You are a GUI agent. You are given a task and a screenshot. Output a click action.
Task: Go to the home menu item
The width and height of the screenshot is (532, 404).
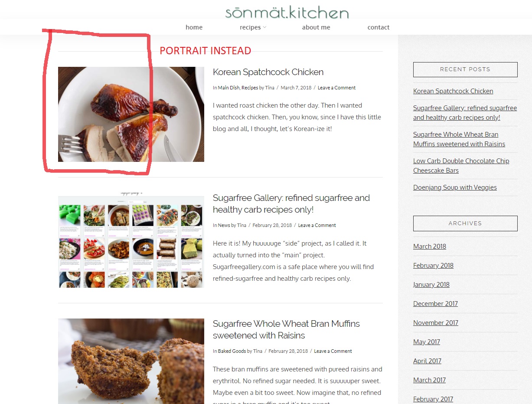tap(194, 27)
